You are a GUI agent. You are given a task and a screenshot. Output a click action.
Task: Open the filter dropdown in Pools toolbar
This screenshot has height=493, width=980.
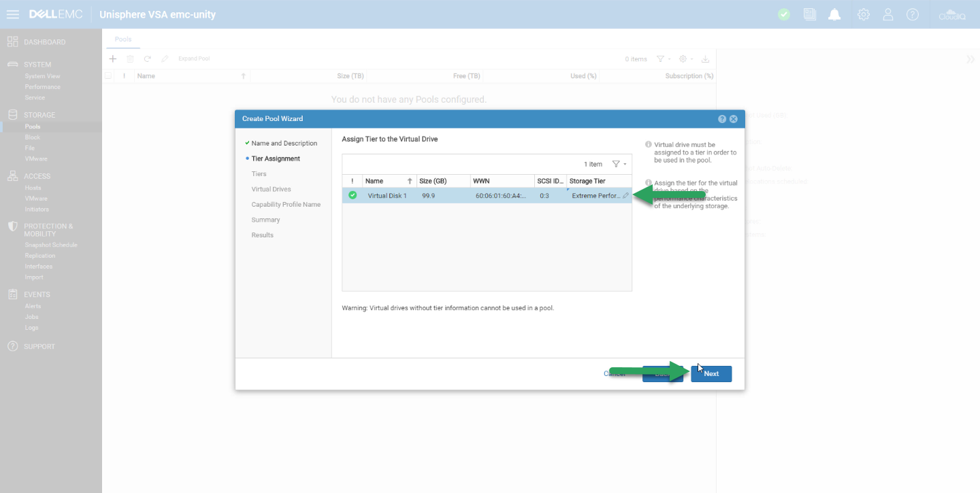tap(664, 59)
